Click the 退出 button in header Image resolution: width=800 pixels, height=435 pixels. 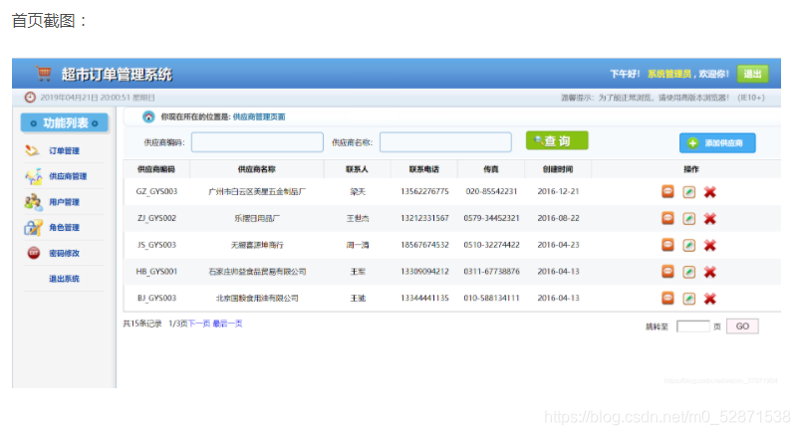tap(752, 74)
